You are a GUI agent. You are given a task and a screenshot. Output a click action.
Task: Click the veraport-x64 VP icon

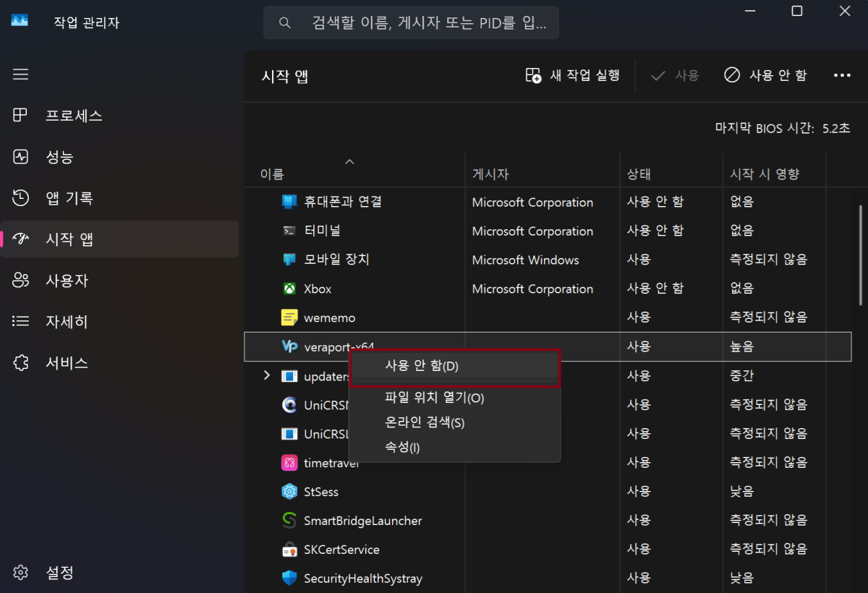click(289, 346)
